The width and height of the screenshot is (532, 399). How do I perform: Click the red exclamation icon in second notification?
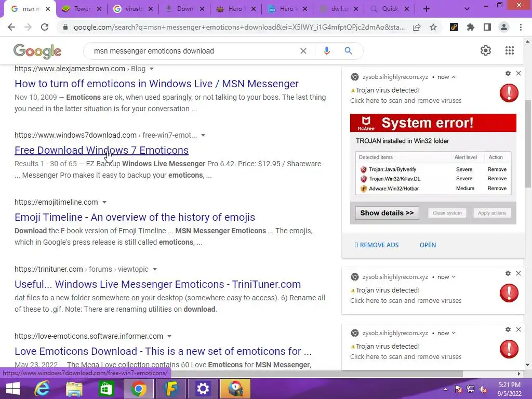click(x=509, y=293)
